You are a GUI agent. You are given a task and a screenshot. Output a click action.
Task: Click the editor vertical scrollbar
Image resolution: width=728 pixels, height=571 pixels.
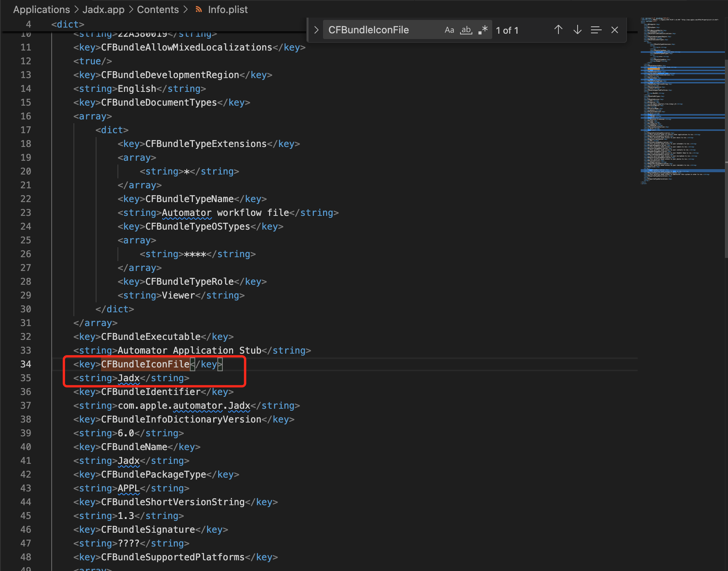726,153
